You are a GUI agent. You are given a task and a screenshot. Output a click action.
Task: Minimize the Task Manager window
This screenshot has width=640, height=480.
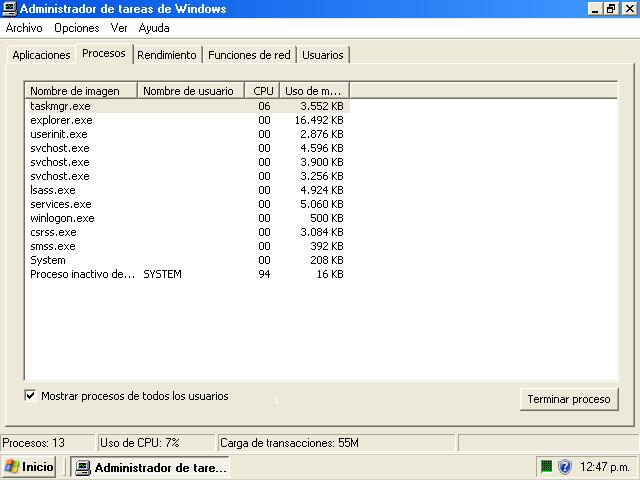pyautogui.click(x=595, y=9)
